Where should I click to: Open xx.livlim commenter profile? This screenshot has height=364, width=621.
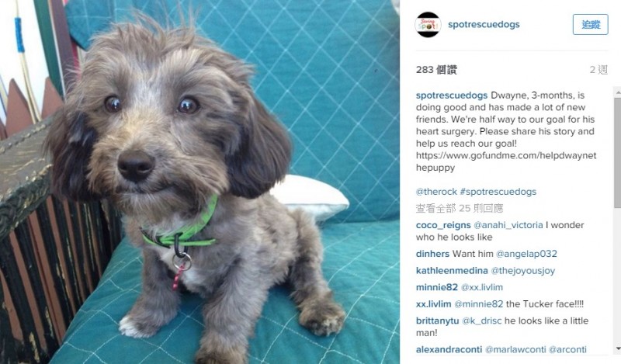[x=433, y=304]
